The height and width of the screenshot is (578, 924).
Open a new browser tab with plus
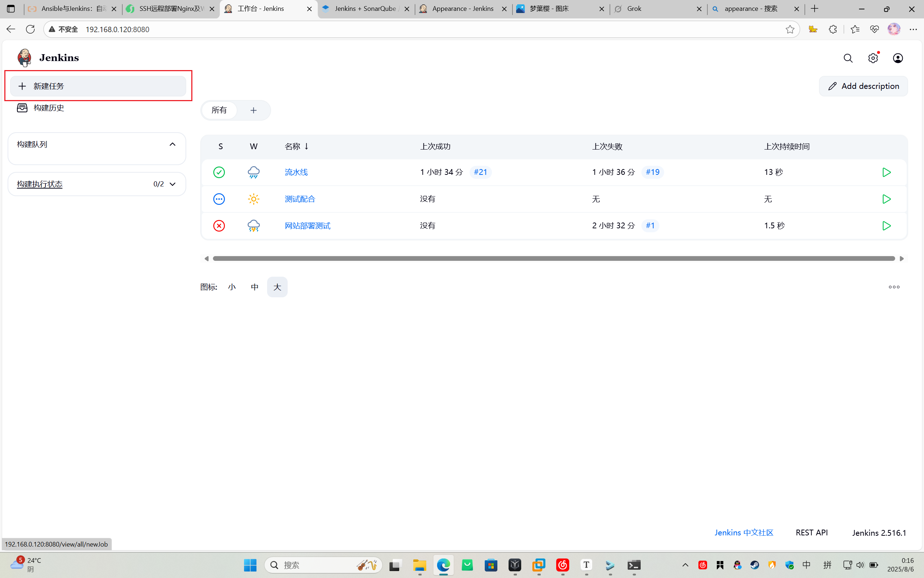click(x=814, y=9)
